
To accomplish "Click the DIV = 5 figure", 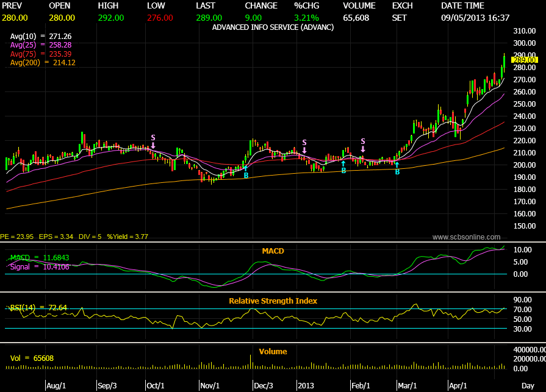I will 90,237.
